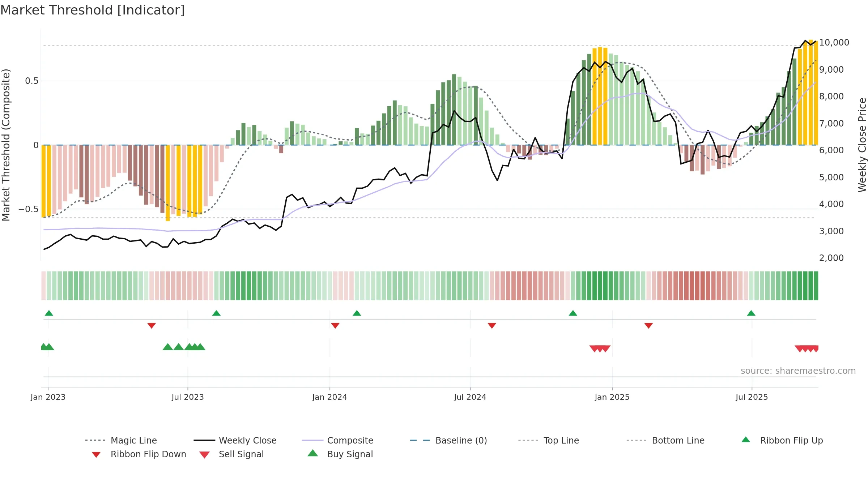Toggle the Sell Signal legend entry
Screen dimensions: 868x488
point(231,454)
